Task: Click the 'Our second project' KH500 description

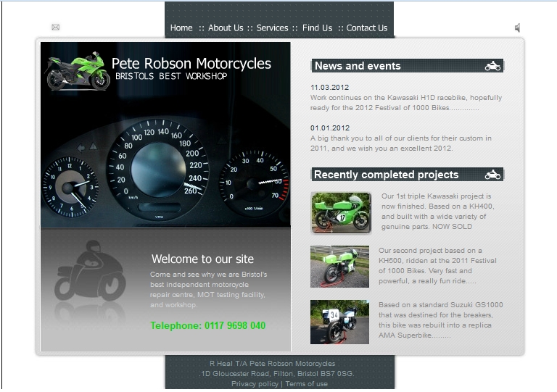Action: pos(437,266)
